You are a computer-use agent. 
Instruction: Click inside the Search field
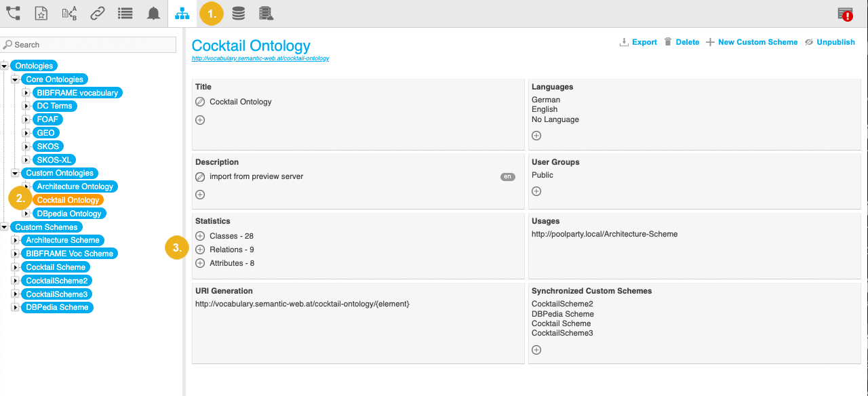(88, 44)
